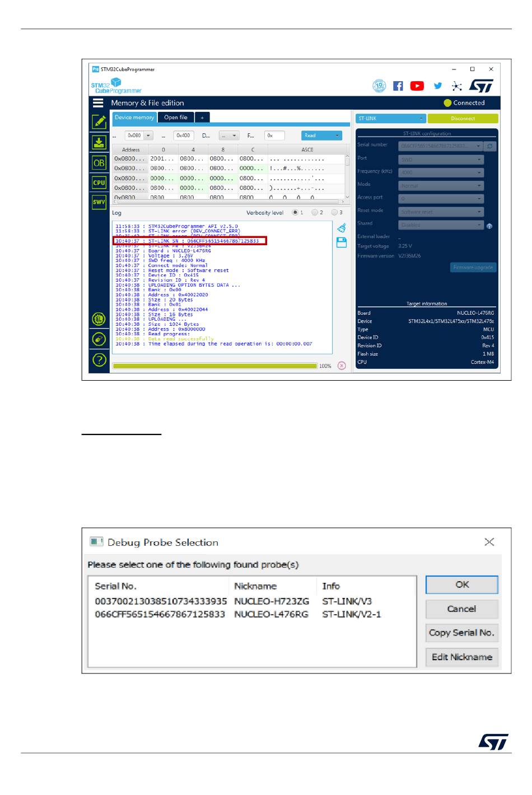This screenshot has height=795, width=532.
Task: Click the STM32CubeProgrammer logo
Action: click(x=116, y=86)
